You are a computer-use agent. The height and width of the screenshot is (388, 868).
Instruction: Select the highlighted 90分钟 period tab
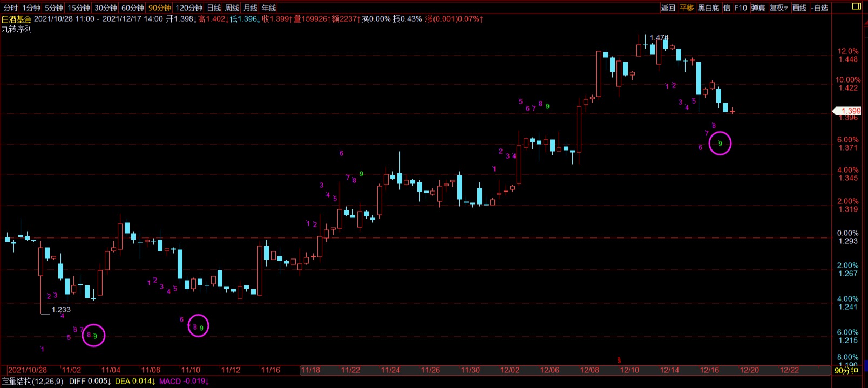pos(160,8)
